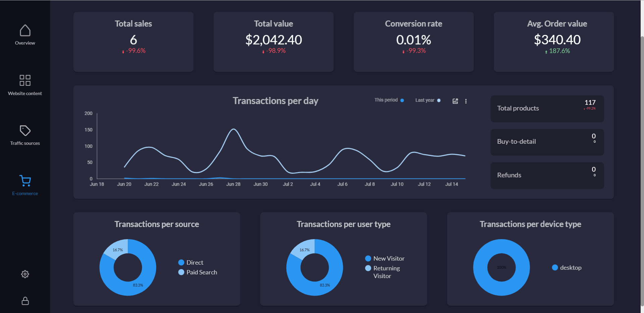Click Conversion rate 0.01%
Viewport: 644px width, 313px height.
pyautogui.click(x=414, y=40)
